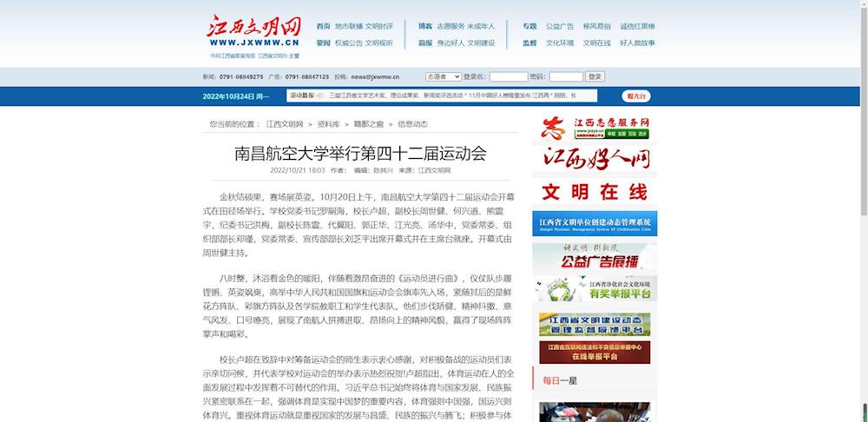Go to 首页 in top navigation
Viewport: 868px width, 422px height.
323,26
